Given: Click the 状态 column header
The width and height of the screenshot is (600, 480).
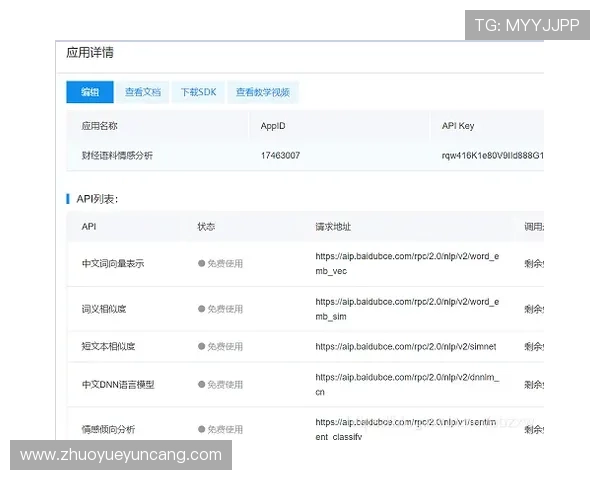Looking at the screenshot, I should [206, 227].
